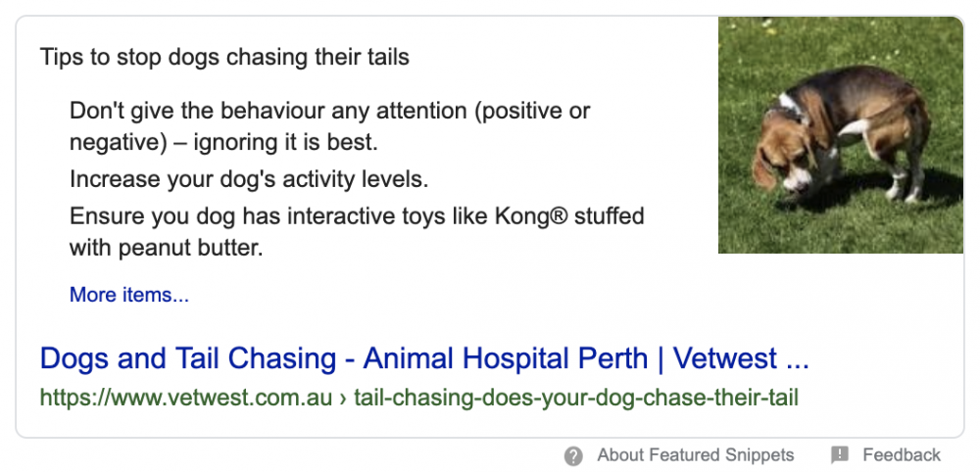Click the Feedback text link

902,455
